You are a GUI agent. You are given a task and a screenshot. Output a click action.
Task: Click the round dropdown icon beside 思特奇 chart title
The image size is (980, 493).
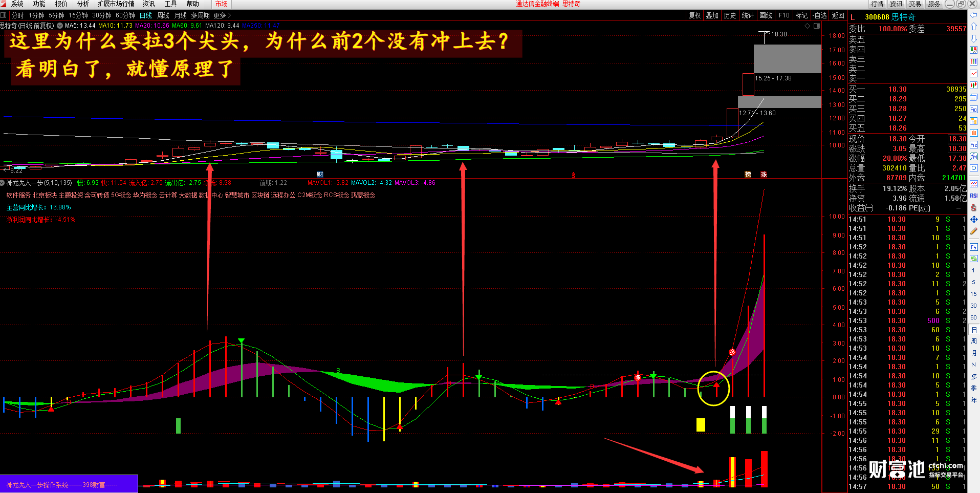60,25
